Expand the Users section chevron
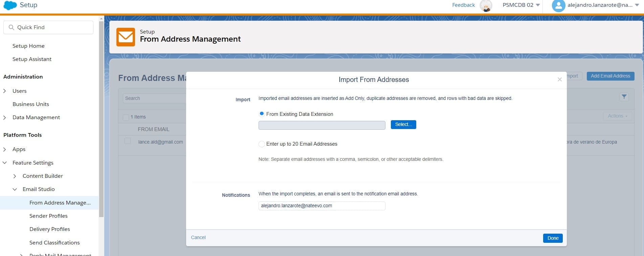 point(5,91)
